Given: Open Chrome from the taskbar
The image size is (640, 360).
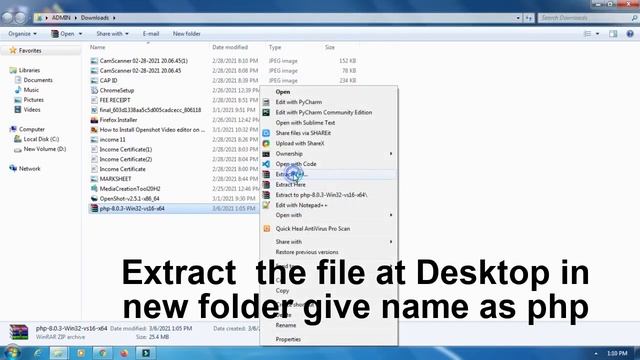Looking at the screenshot, I should (102, 353).
